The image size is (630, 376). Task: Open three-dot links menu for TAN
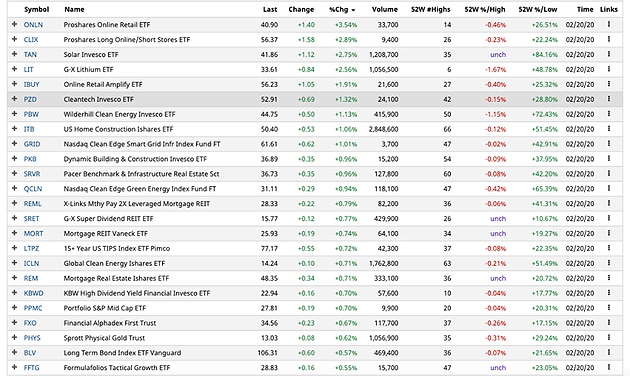pos(609,54)
